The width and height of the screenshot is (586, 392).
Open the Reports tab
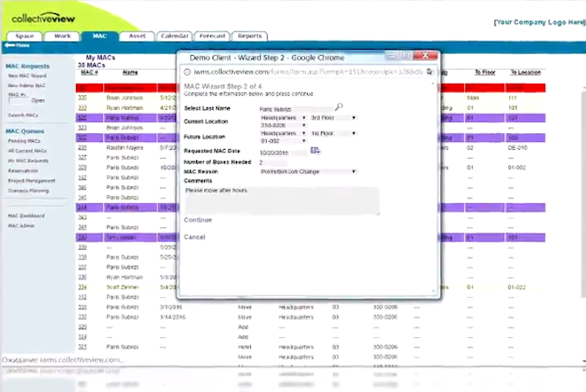tap(249, 37)
